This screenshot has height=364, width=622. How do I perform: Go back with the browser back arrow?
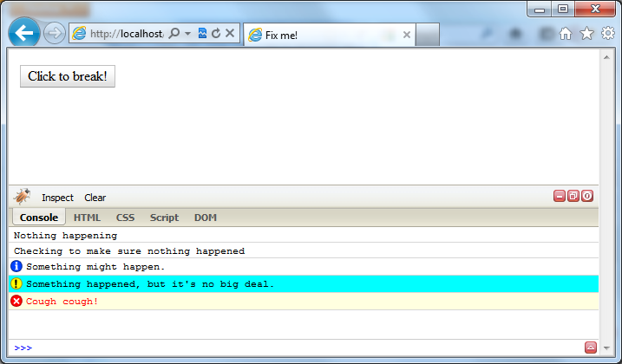(25, 34)
